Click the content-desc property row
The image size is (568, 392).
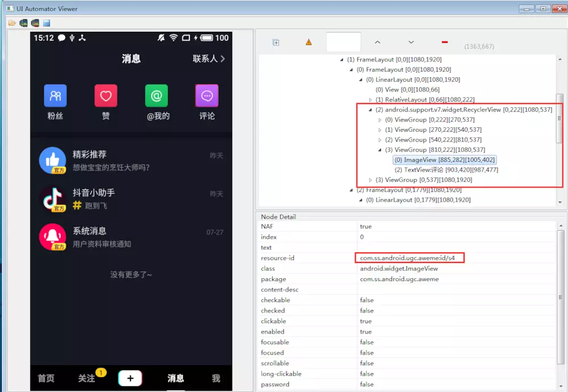click(x=407, y=290)
